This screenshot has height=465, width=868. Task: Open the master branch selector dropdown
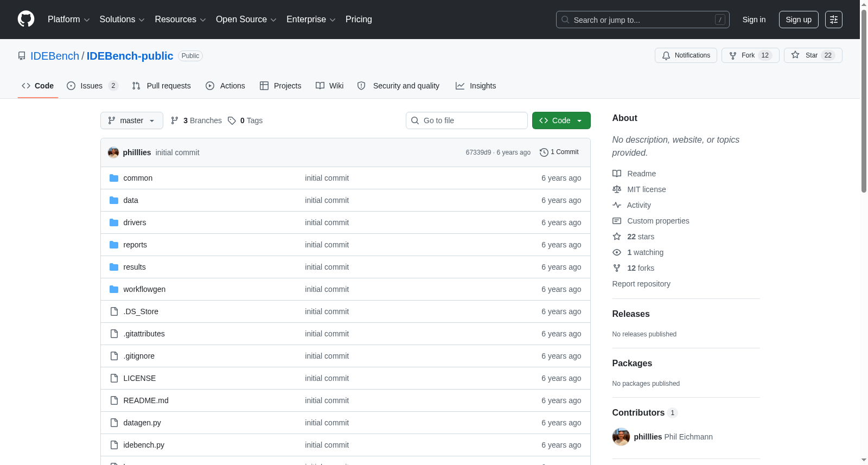pyautogui.click(x=132, y=120)
